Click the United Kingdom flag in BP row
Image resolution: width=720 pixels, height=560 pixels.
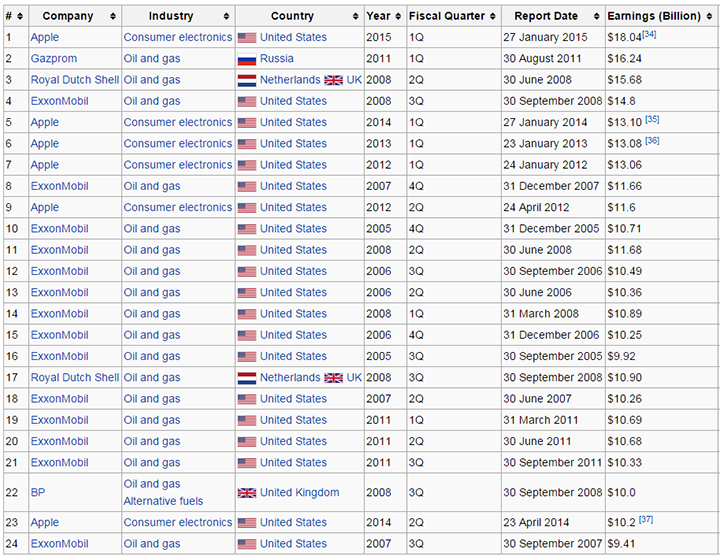pos(247,493)
